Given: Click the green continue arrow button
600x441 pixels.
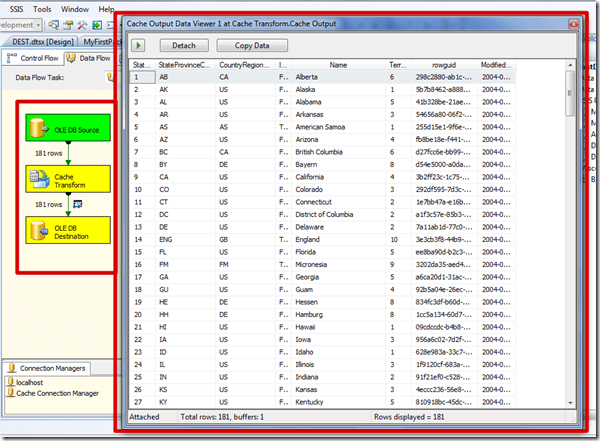Looking at the screenshot, I should (x=138, y=45).
